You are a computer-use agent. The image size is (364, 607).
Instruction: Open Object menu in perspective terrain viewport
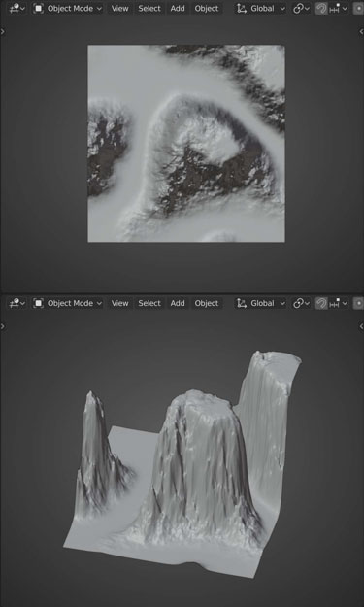(x=207, y=303)
